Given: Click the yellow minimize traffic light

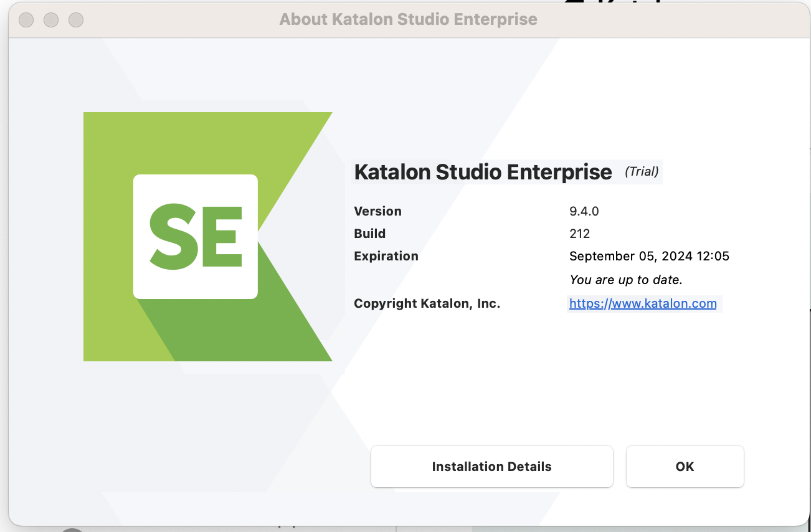Looking at the screenshot, I should 51,20.
